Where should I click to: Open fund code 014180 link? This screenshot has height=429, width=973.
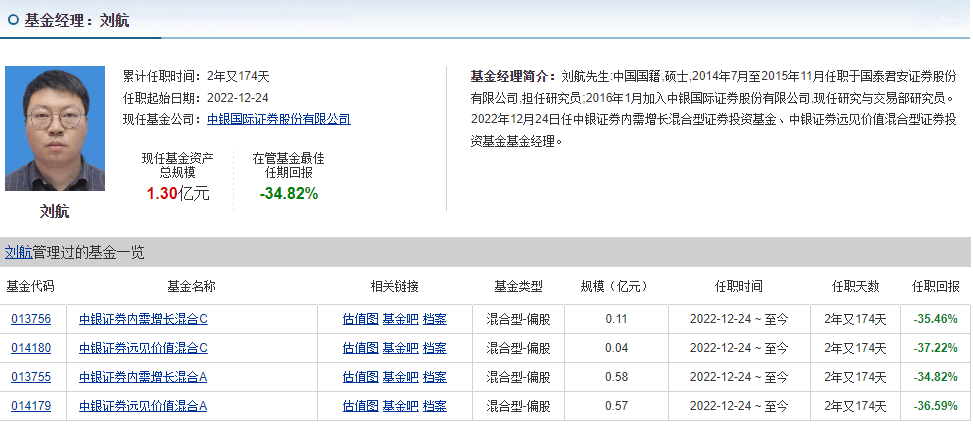pyautogui.click(x=31, y=348)
